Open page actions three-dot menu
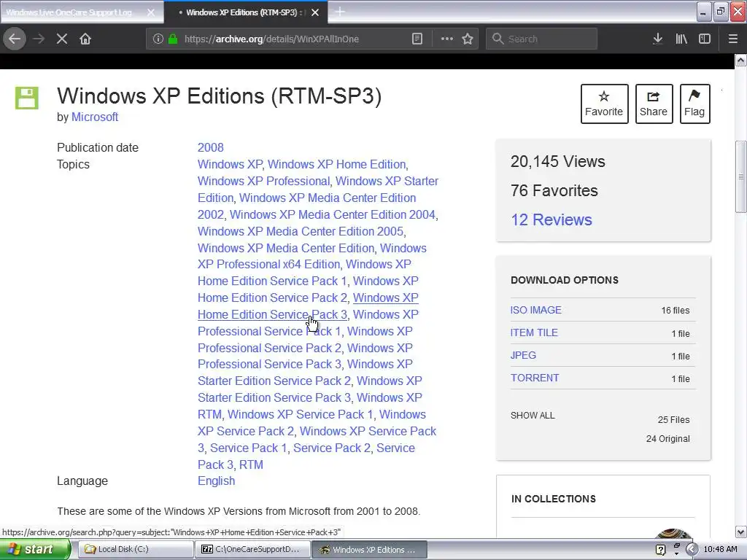This screenshot has height=560, width=747. pyautogui.click(x=447, y=39)
